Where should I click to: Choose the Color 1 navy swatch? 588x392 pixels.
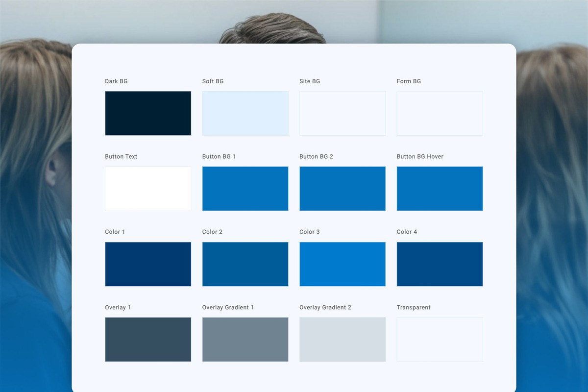point(148,264)
